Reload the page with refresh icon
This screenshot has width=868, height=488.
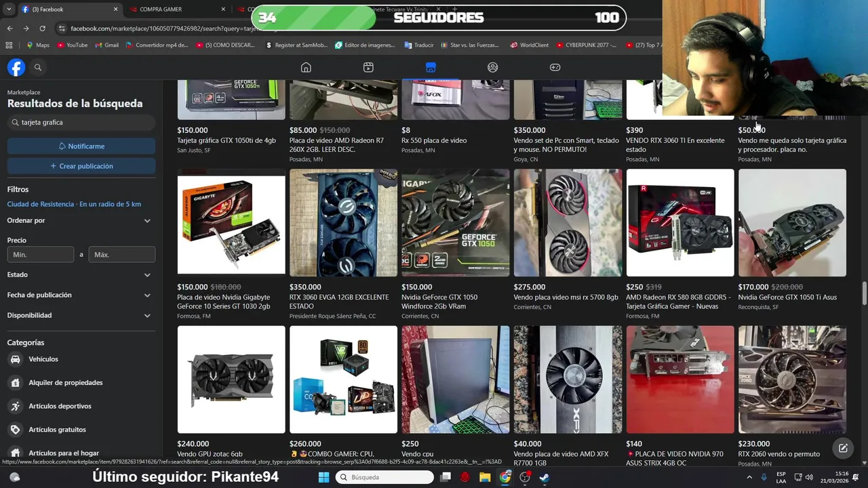42,28
